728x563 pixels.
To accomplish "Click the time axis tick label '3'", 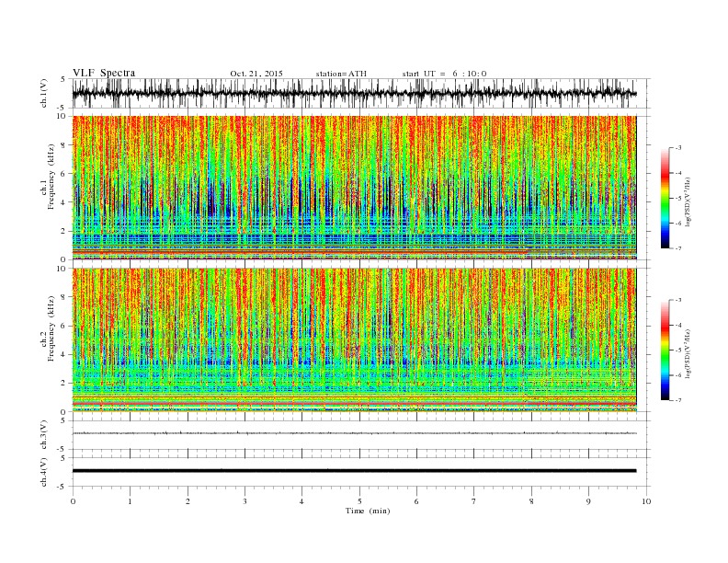I will click(x=245, y=501).
